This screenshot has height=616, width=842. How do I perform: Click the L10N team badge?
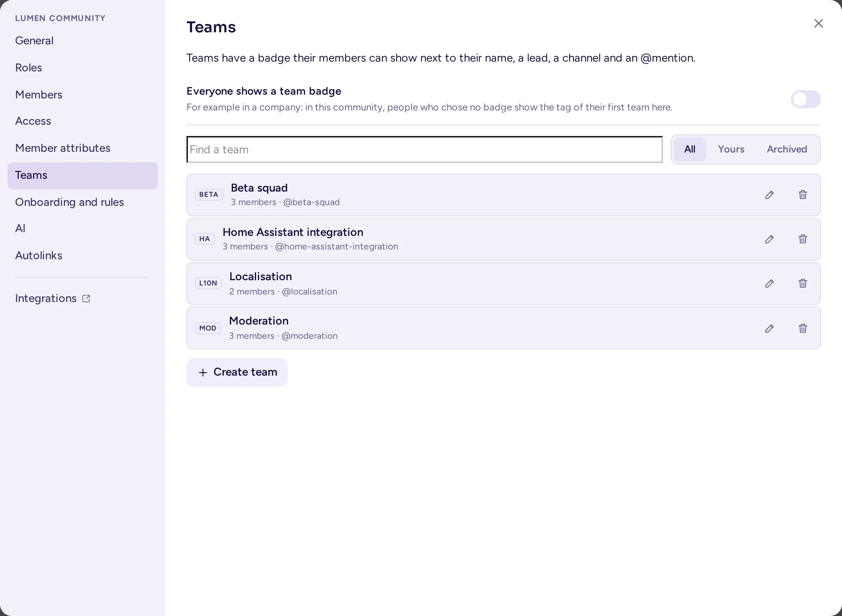[208, 283]
